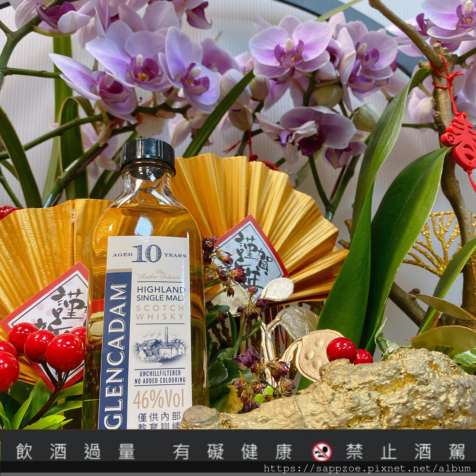Click the "有礙健康" warning text

(233, 451)
